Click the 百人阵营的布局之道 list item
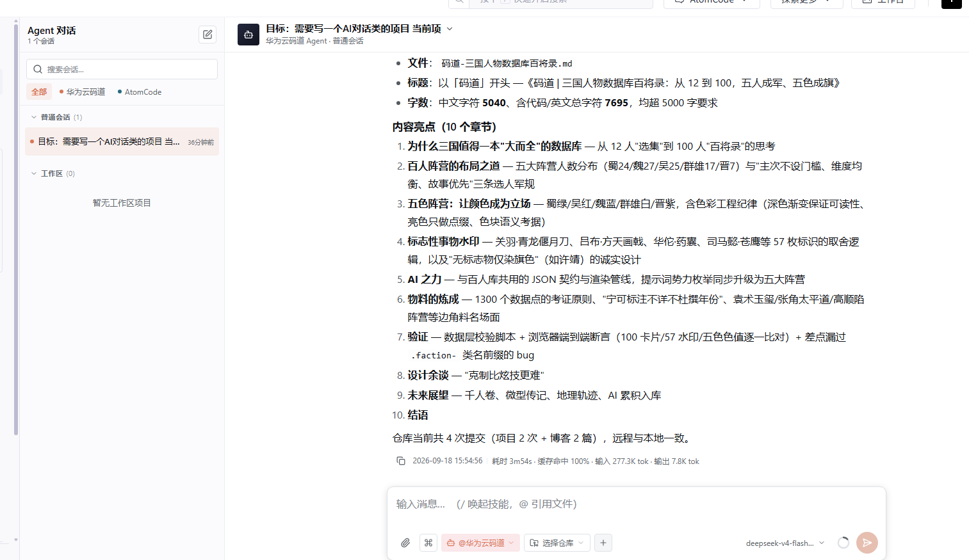This screenshot has width=969, height=560. click(x=635, y=175)
